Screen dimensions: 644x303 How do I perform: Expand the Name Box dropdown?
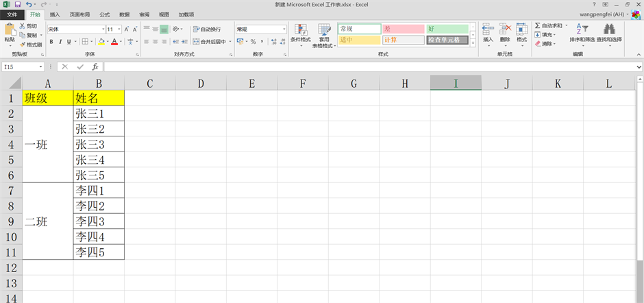(x=41, y=66)
